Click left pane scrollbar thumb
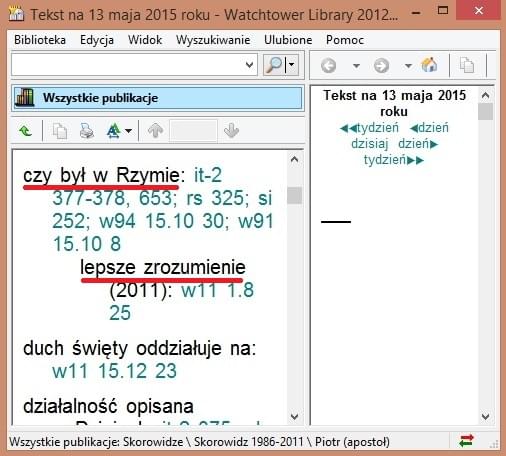This screenshot has height=456, width=506. point(294,195)
